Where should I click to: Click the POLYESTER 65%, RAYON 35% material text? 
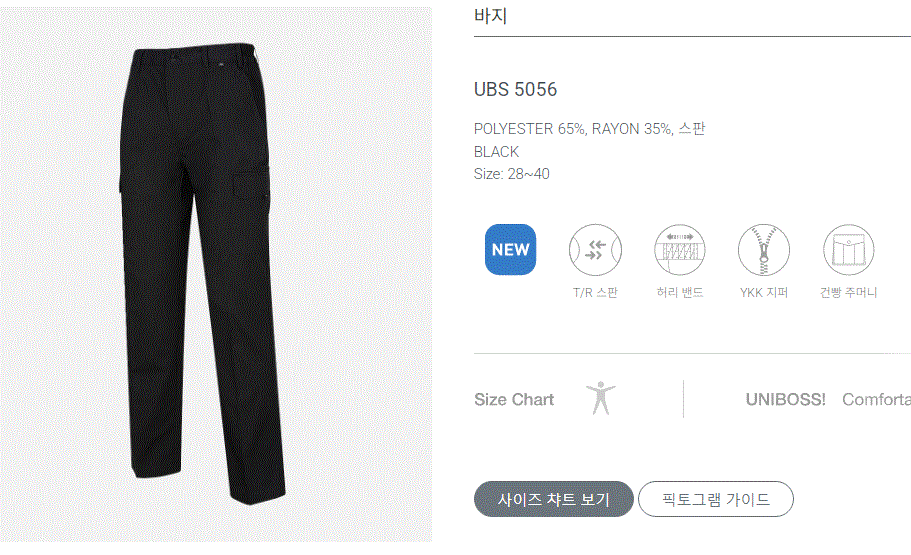point(573,128)
